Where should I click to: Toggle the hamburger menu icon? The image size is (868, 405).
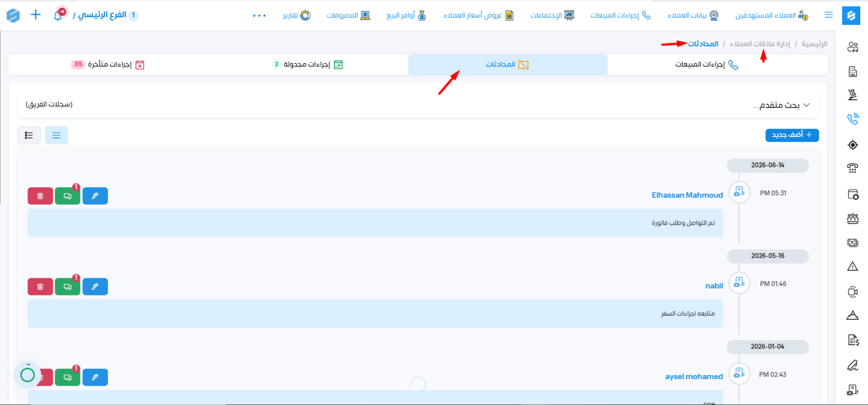[829, 15]
